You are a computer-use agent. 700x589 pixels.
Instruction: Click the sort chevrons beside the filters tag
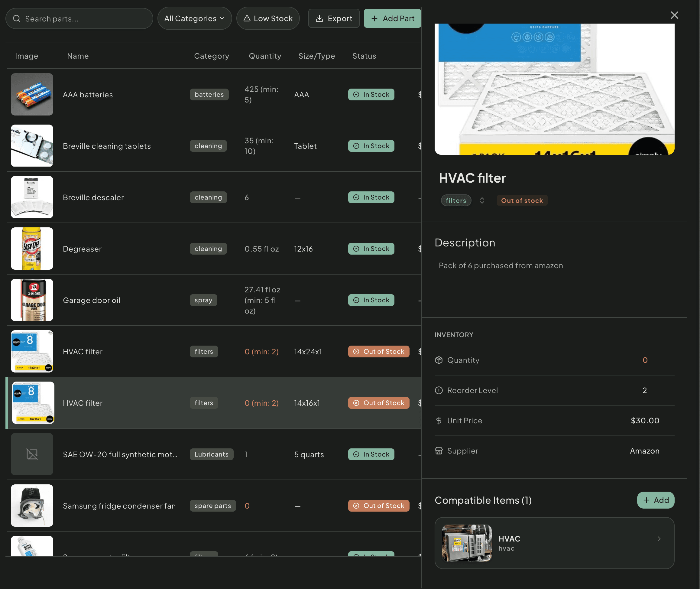click(482, 200)
